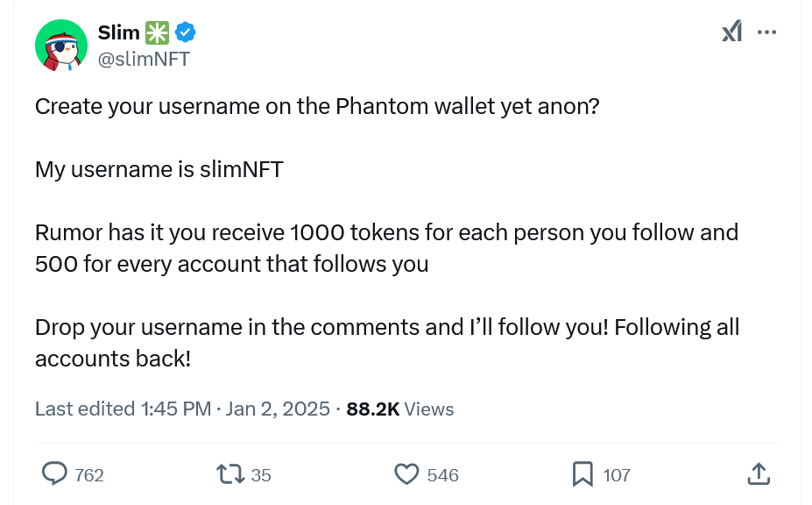Open the 88.2K Views analytics link

400,409
